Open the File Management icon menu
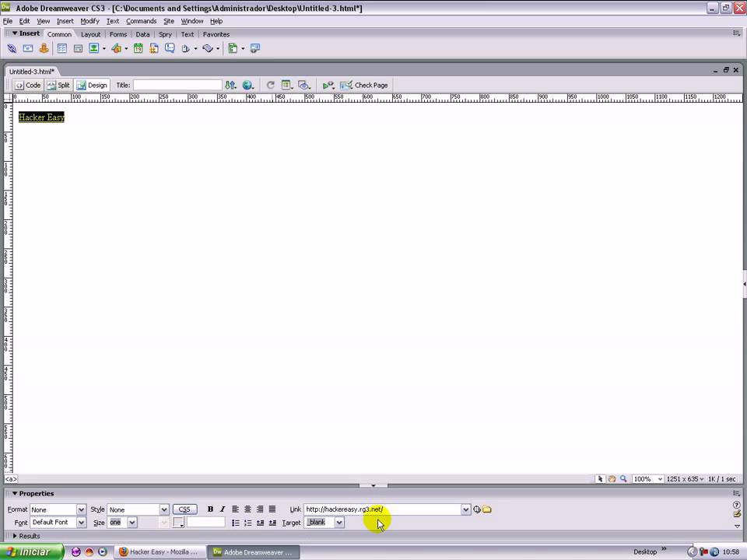 (x=231, y=86)
